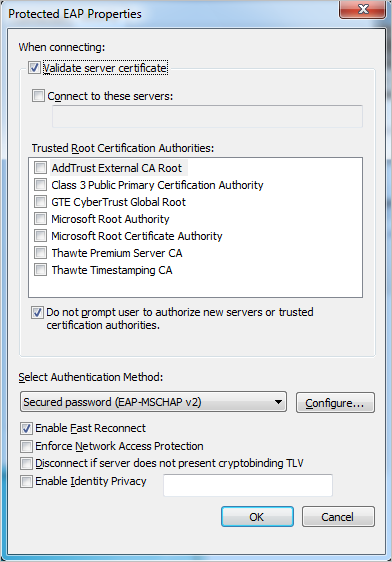392x562 pixels.
Task: Enable Identity Privacy checkbox
Action: tap(26, 481)
